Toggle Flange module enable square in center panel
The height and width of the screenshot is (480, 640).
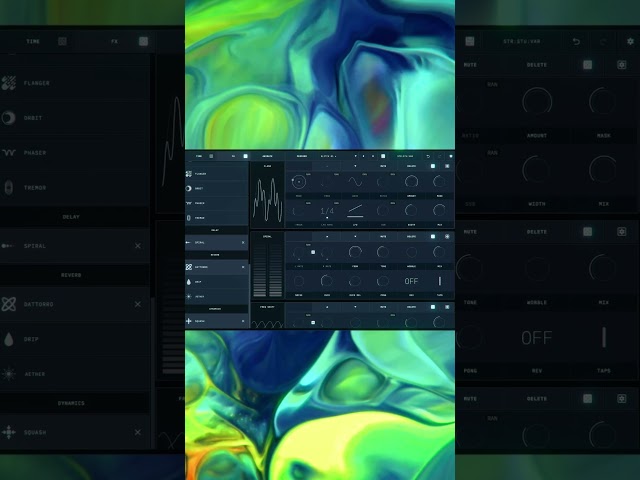point(433,166)
